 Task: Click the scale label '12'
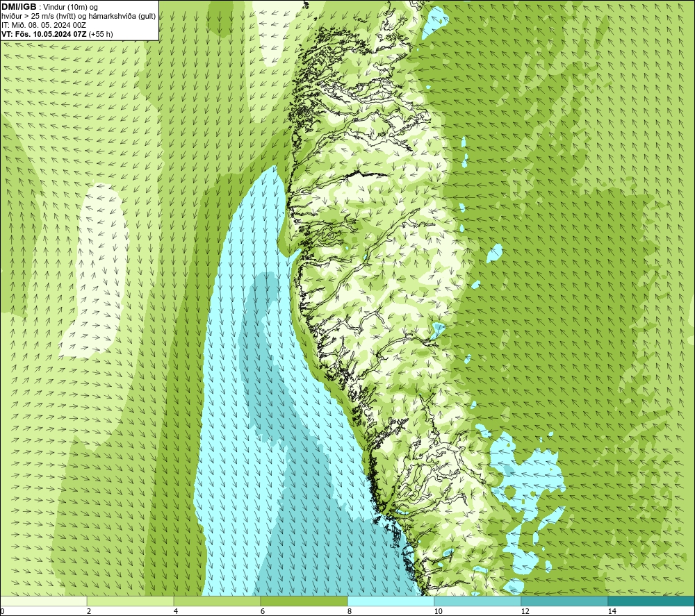click(x=525, y=611)
